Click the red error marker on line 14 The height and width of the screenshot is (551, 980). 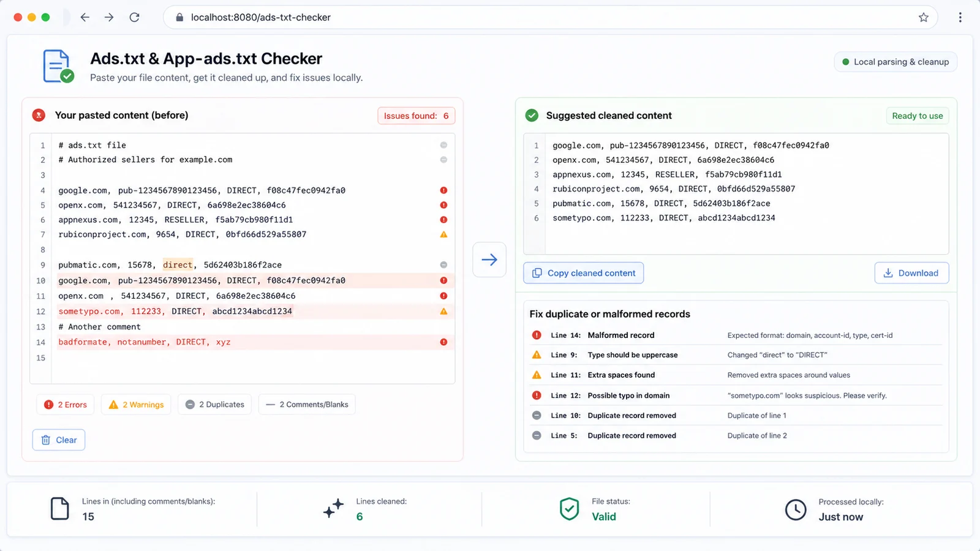pos(443,342)
